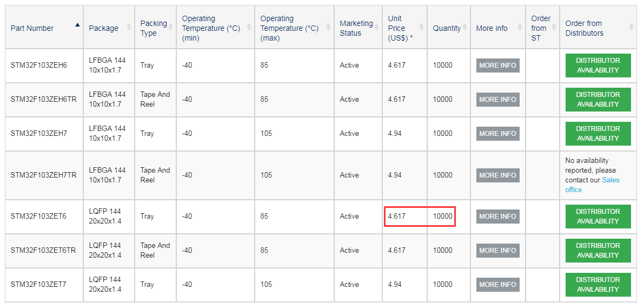This screenshot has width=644, height=308.
Task: Open More Info for STM32F103ZET6
Action: [497, 217]
